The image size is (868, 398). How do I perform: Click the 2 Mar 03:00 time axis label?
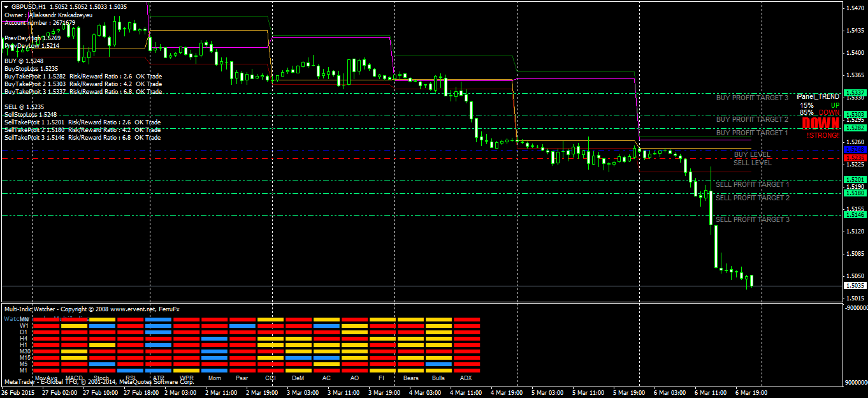tap(179, 393)
